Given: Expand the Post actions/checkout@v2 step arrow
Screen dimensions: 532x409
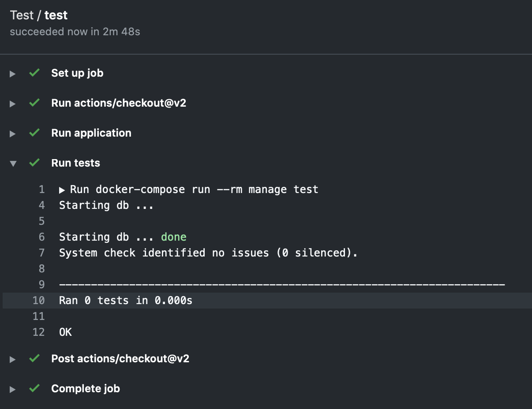Looking at the screenshot, I should [13, 359].
